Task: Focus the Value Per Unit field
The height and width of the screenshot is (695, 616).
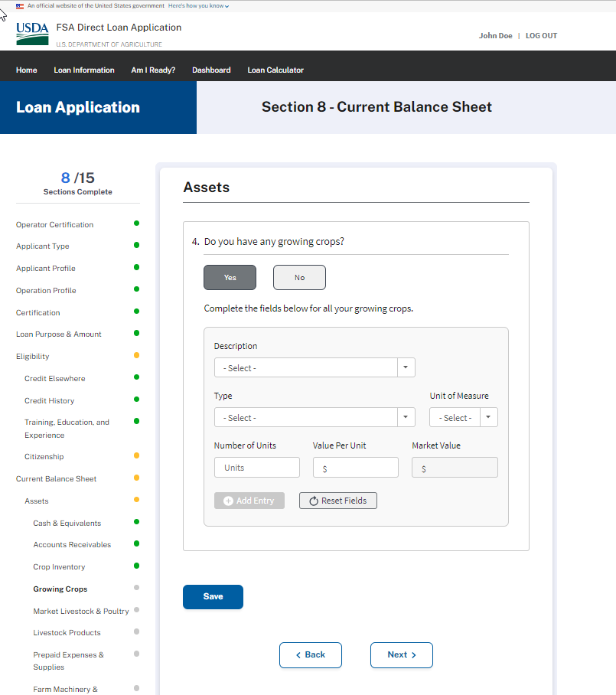Action: [355, 468]
